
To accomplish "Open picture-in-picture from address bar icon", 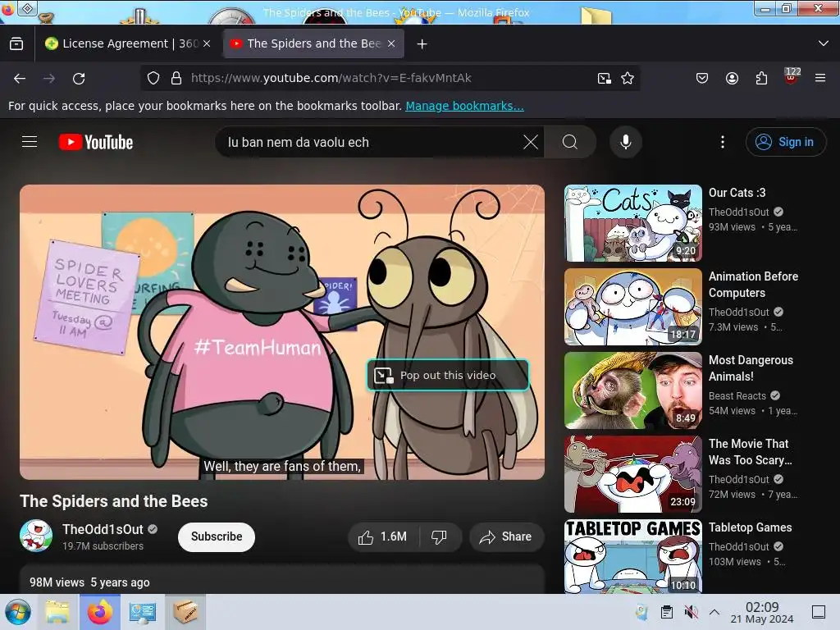I will tap(605, 78).
